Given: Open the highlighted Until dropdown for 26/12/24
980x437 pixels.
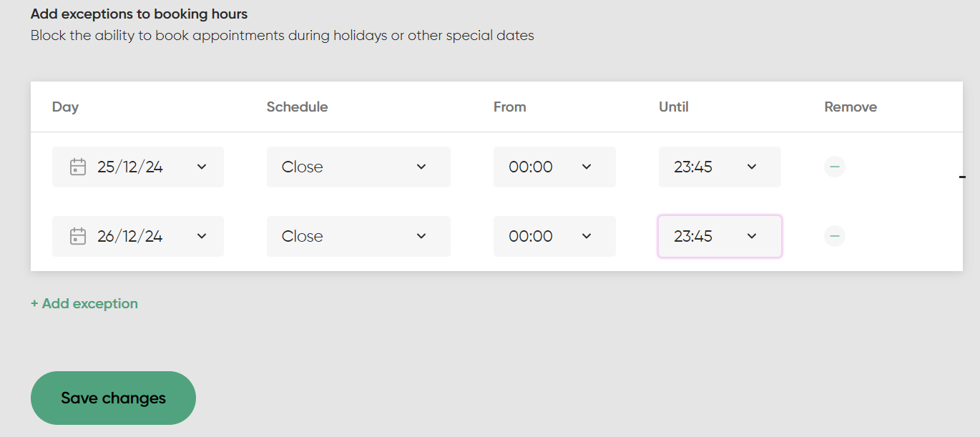Looking at the screenshot, I should (x=719, y=237).
